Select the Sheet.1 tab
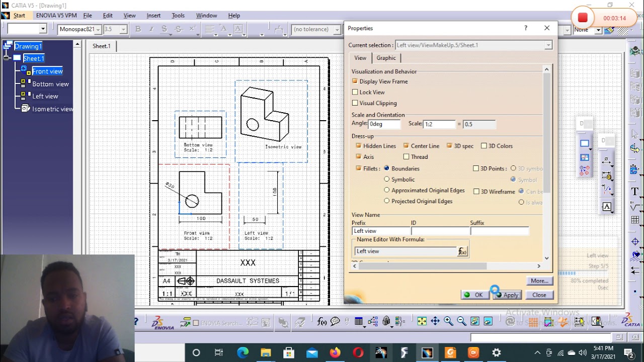This screenshot has height=362, width=644. (102, 46)
